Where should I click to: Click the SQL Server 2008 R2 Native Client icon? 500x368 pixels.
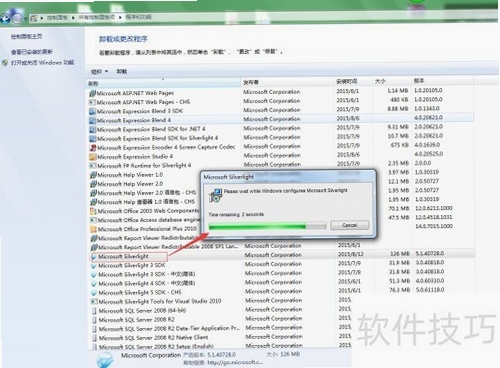94,338
